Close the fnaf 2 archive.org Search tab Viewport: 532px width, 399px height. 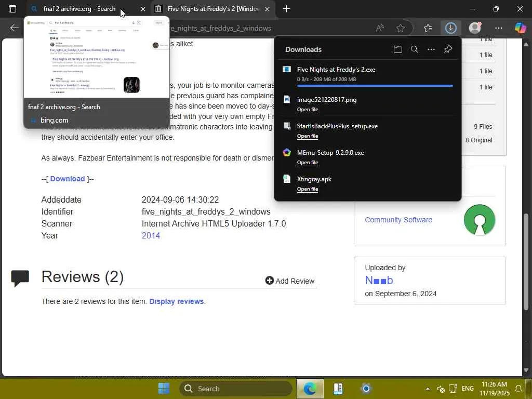point(143,9)
